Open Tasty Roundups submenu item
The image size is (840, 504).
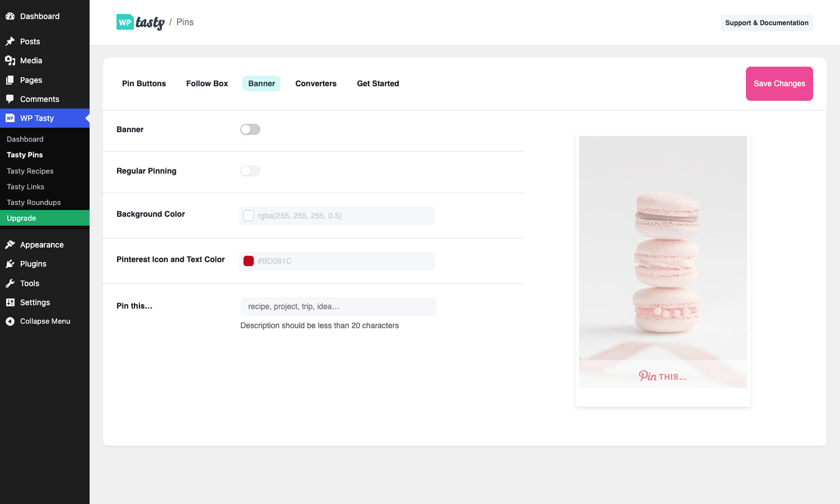[34, 202]
